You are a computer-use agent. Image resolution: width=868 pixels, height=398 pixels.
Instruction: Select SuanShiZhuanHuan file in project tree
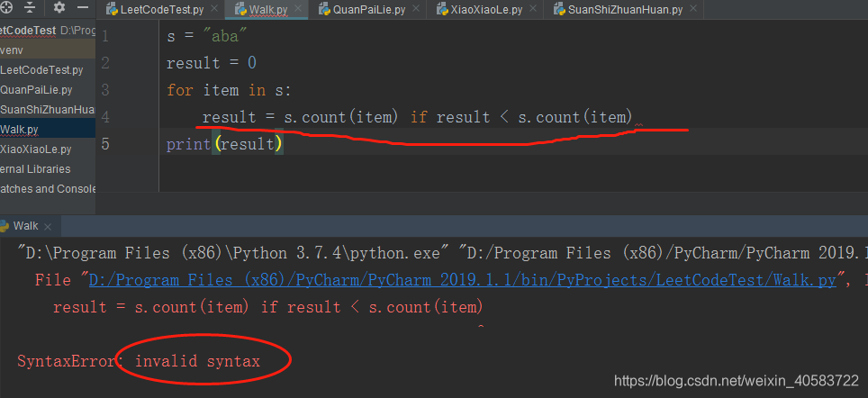point(48,110)
